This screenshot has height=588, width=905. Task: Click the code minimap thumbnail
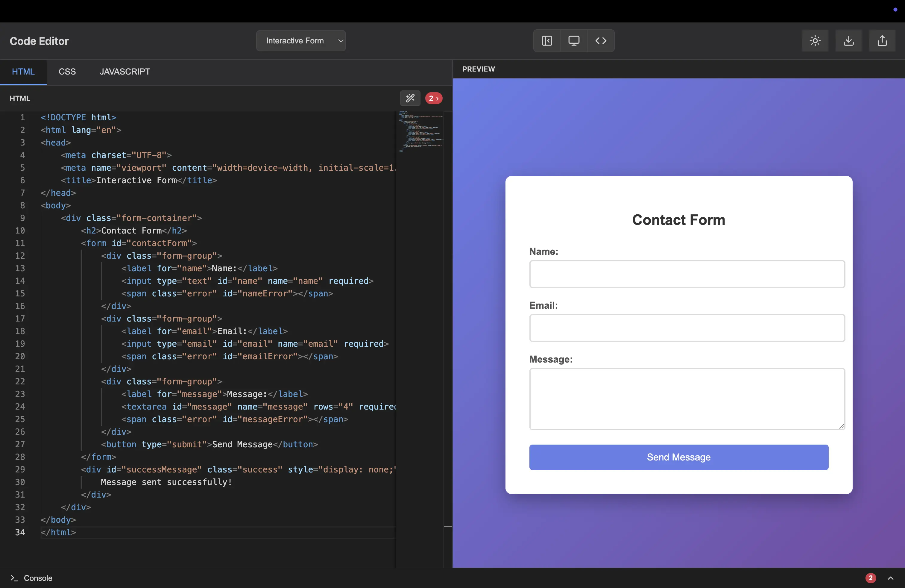point(420,131)
